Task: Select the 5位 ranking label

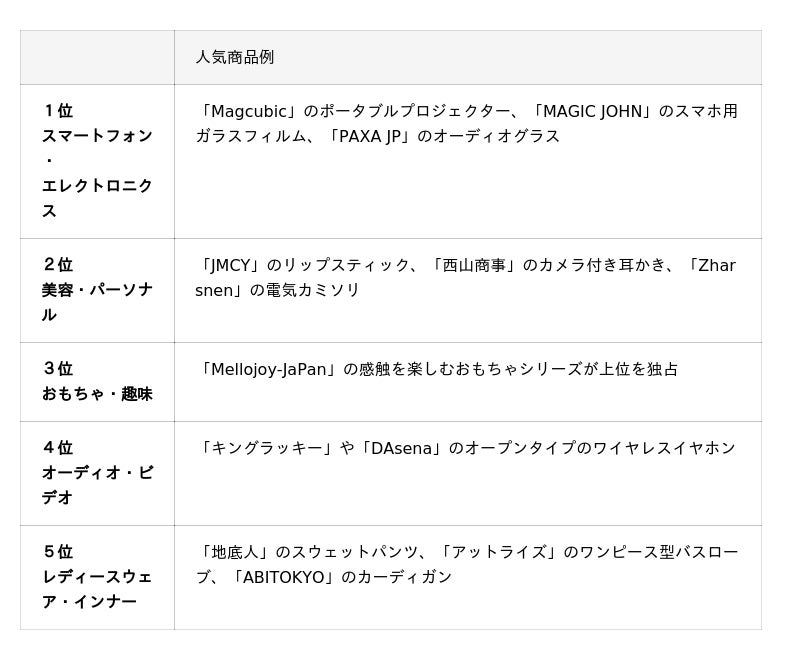Action: (x=58, y=552)
